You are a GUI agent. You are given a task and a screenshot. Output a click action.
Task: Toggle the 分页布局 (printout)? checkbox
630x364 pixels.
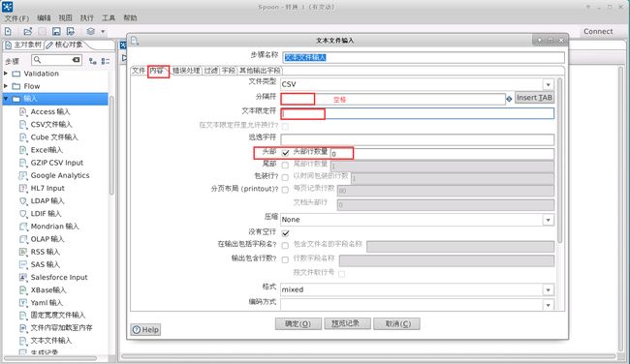pos(285,190)
